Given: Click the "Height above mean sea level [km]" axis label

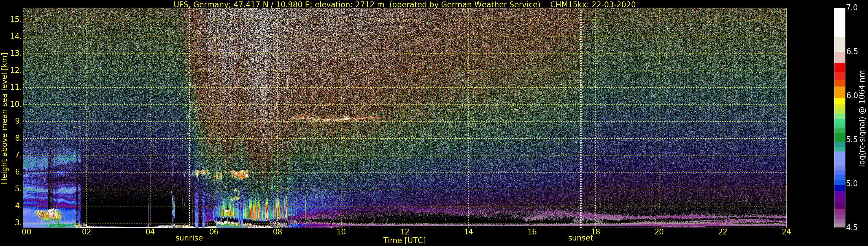Looking at the screenshot, I should coord(4,118).
